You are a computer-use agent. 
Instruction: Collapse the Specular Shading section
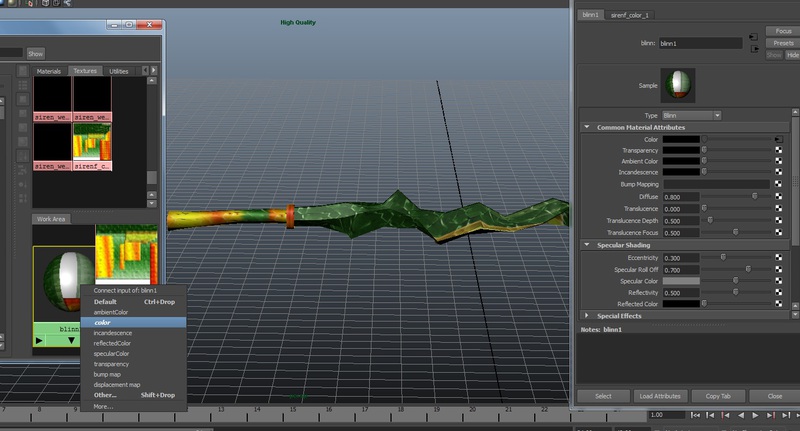click(x=587, y=245)
